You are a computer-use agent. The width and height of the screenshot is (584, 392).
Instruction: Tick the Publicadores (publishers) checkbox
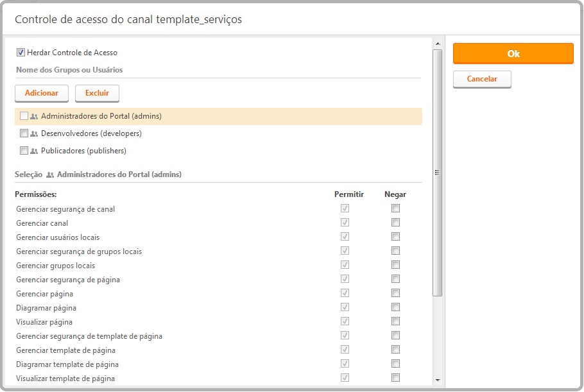point(24,150)
